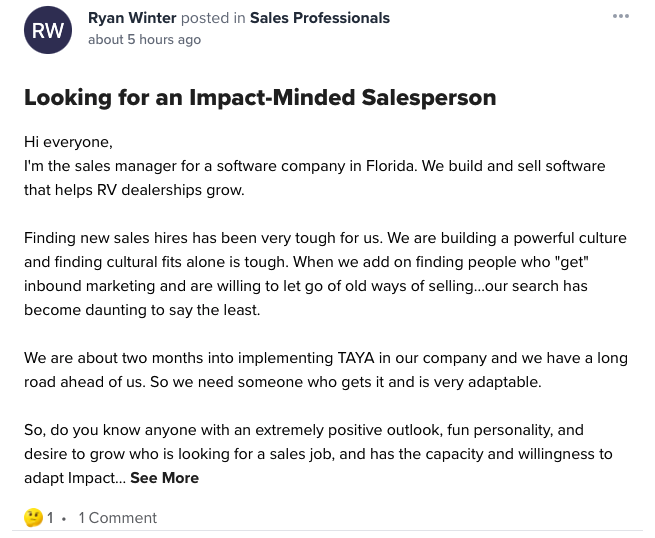Click the word "TAYA" in the post

pos(358,358)
